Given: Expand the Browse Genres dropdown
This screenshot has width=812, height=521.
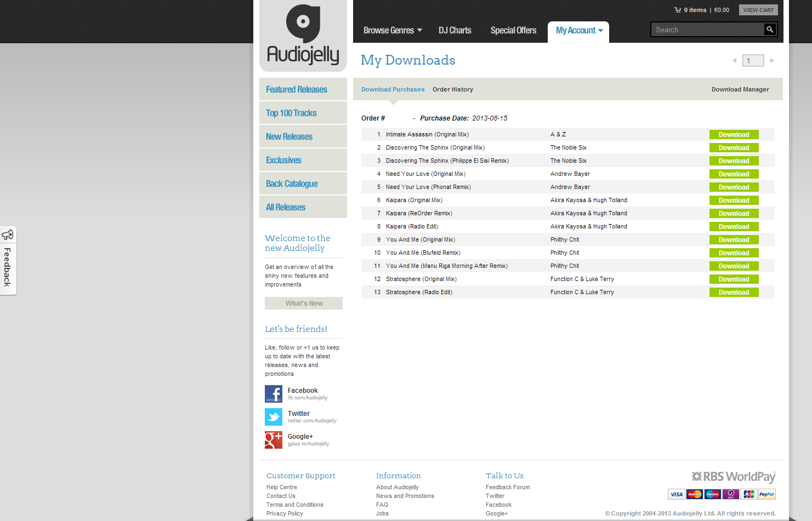Looking at the screenshot, I should [393, 31].
